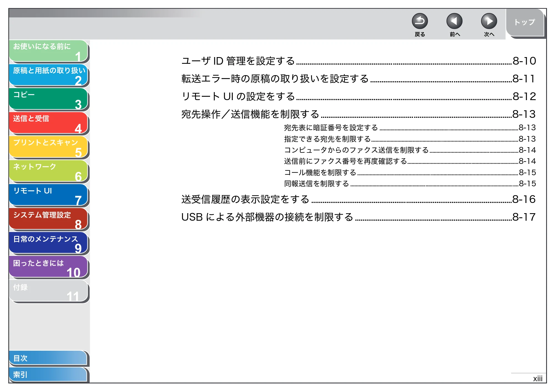This screenshot has height=392, width=555.
Task: Open chapter 1 お使いになる前に tab
Action: pyautogui.click(x=49, y=51)
